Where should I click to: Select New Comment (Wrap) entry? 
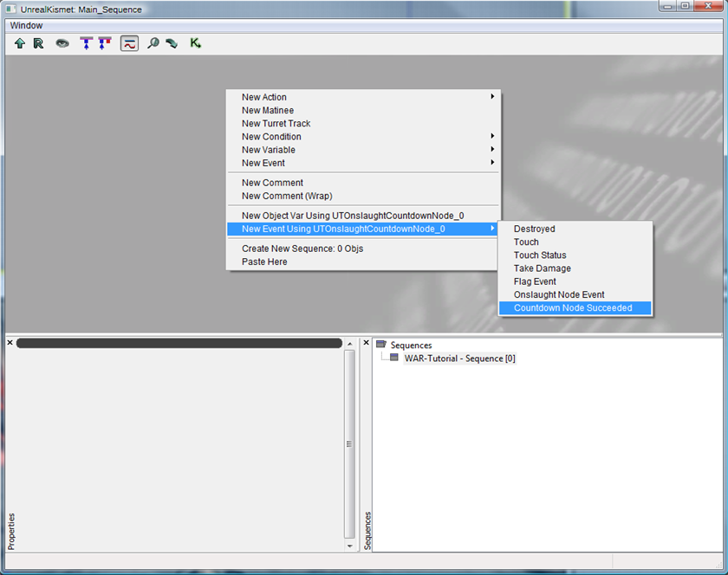tap(363, 196)
